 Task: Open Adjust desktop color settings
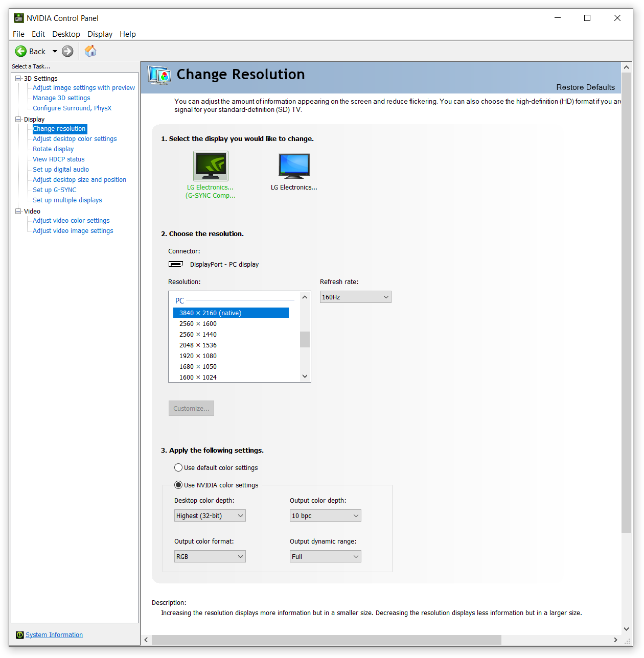click(x=75, y=139)
